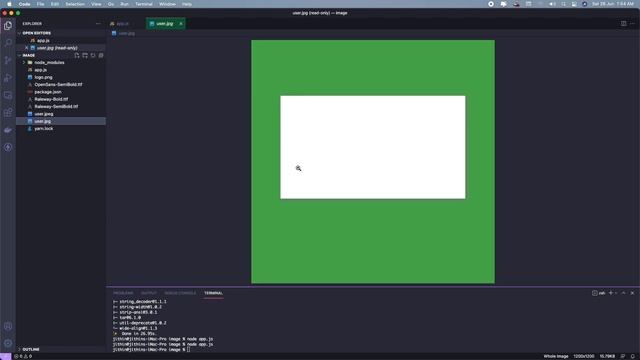Open the Docker view in activity bar
This screenshot has width=640, height=360.
(8, 130)
